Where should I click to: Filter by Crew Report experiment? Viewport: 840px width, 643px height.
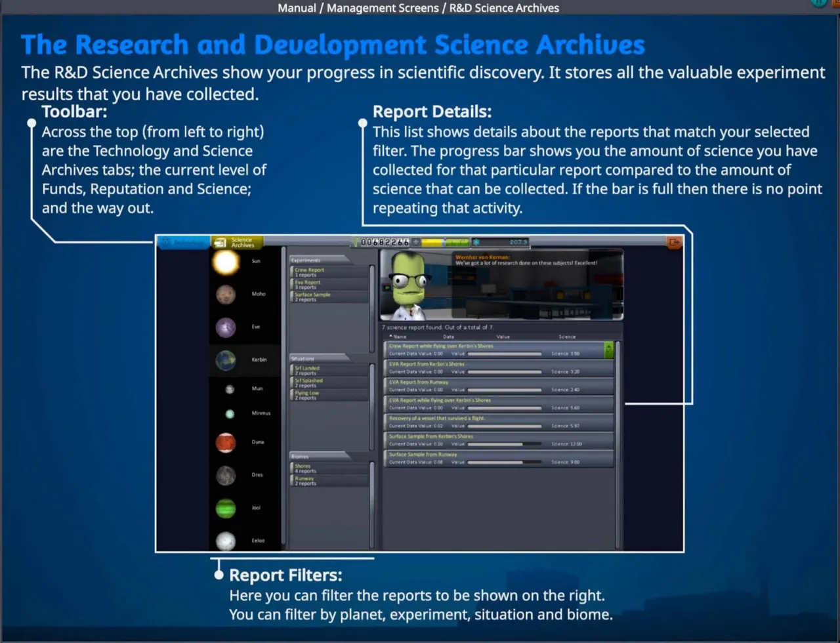(329, 272)
